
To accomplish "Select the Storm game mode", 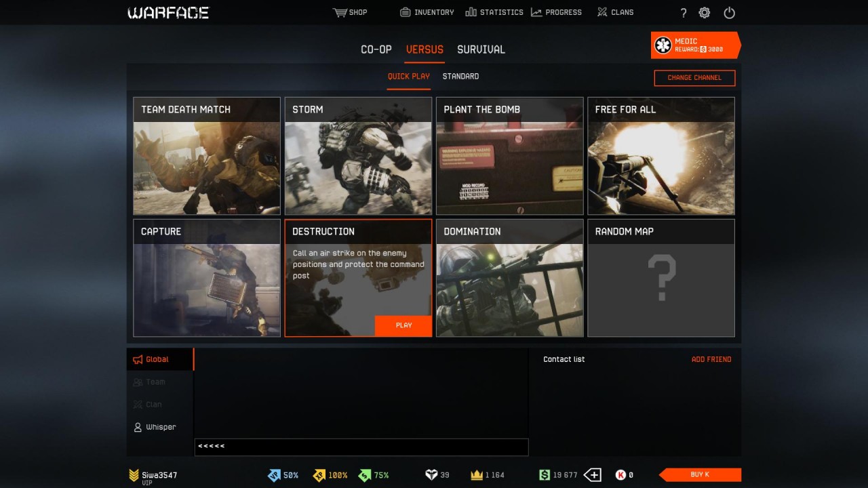I will click(x=358, y=156).
